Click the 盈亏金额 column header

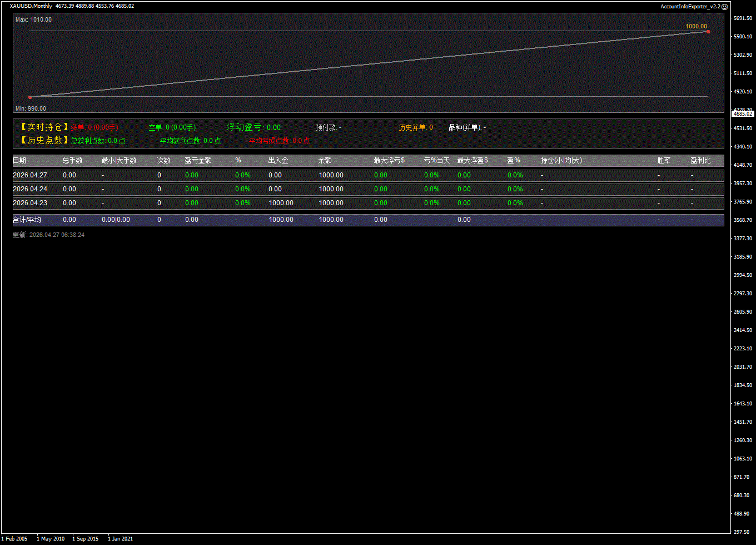click(198, 161)
